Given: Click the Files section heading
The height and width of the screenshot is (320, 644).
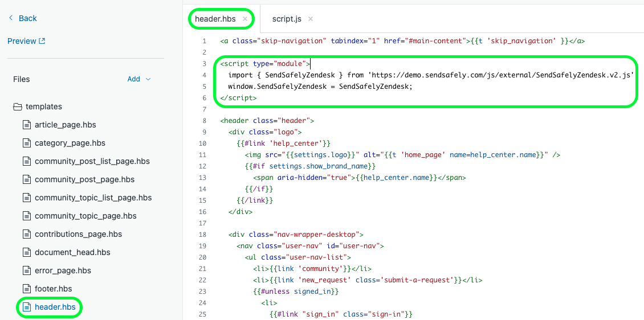Looking at the screenshot, I should pyautogui.click(x=21, y=79).
